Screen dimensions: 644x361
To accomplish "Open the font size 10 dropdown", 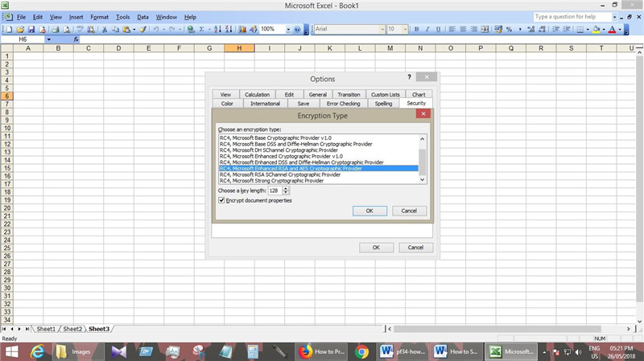I will click(405, 29).
